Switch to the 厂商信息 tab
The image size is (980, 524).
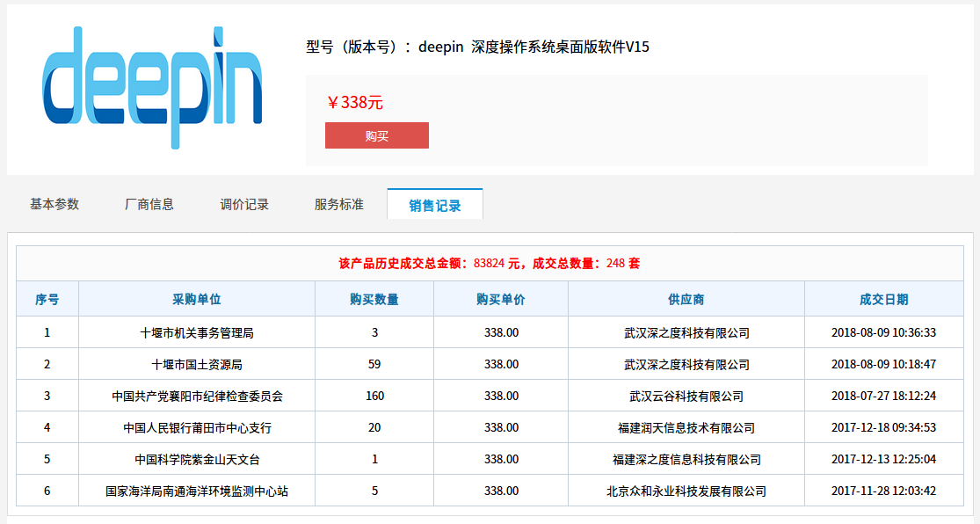click(x=149, y=205)
